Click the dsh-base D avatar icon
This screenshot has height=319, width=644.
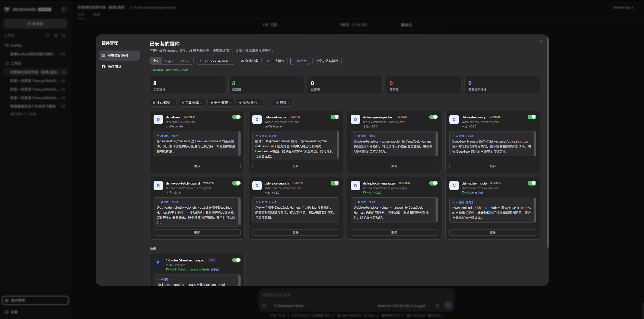(158, 119)
